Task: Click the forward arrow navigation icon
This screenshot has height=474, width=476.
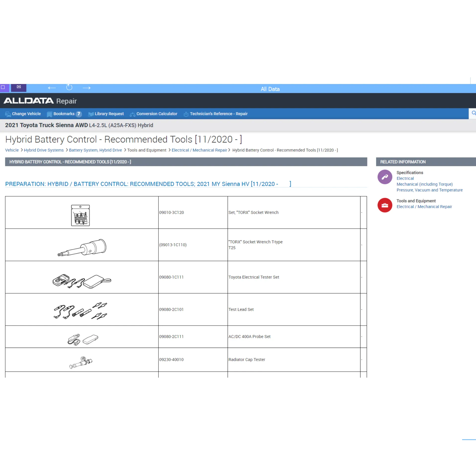Action: point(87,88)
